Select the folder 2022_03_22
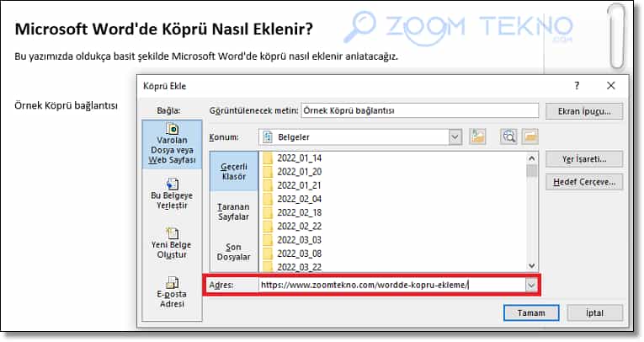The image size is (644, 342). 292,266
